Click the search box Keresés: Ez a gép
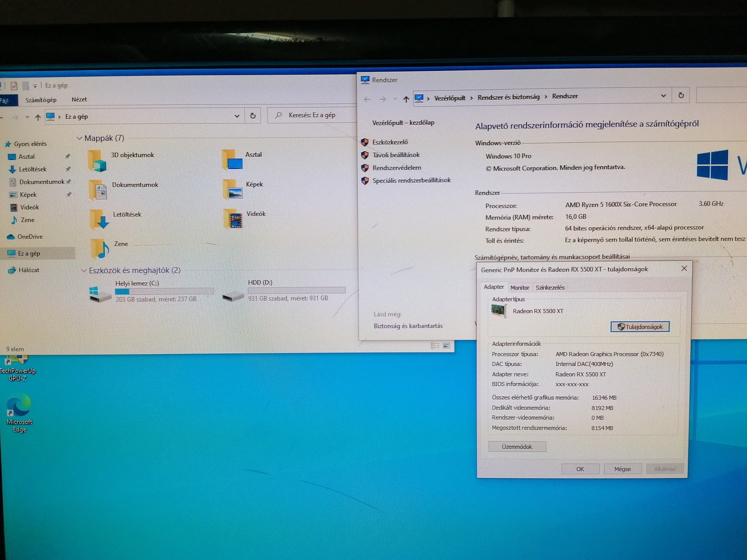 pyautogui.click(x=312, y=115)
